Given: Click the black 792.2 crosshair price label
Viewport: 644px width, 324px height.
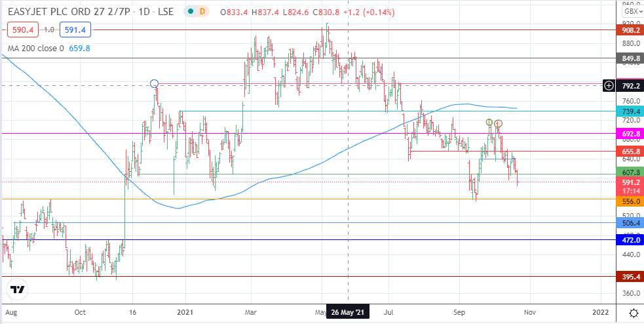Looking at the screenshot, I should 630,85.
